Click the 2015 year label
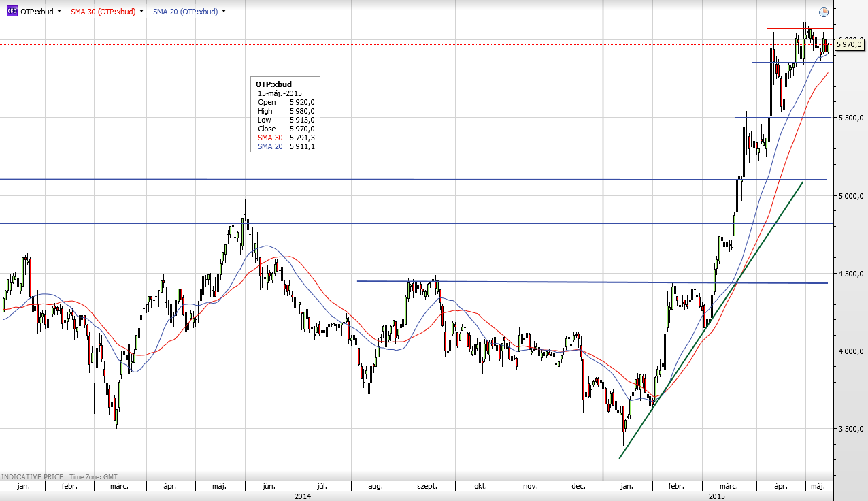868x501 pixels. click(716, 496)
